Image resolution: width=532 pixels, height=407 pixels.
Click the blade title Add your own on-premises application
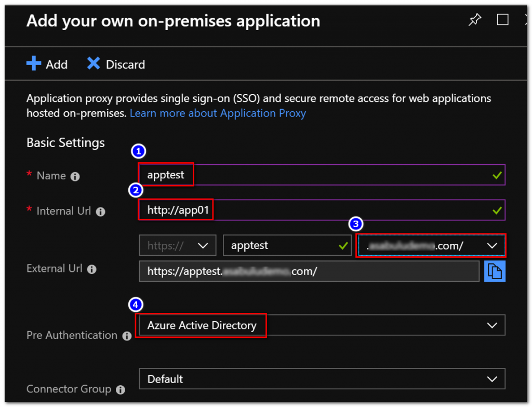tap(174, 21)
